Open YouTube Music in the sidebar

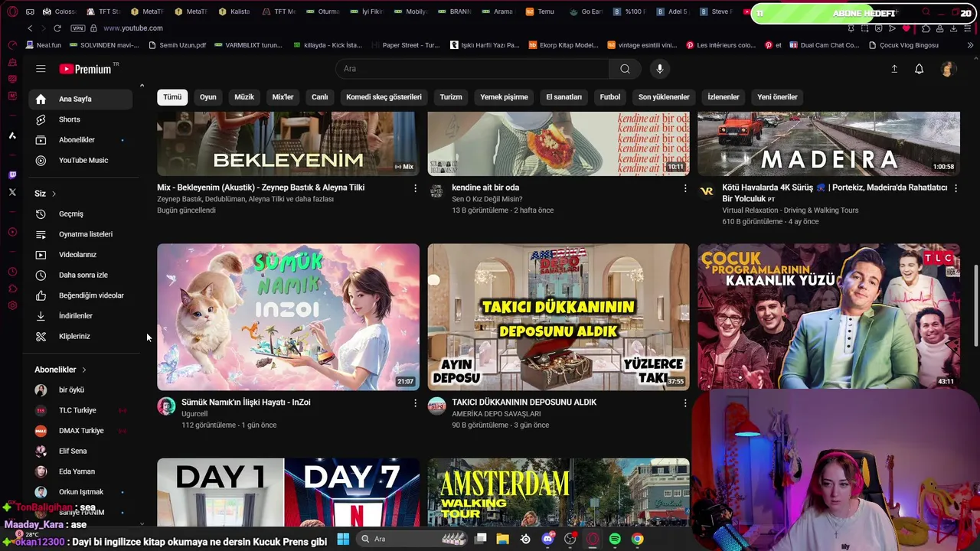(x=80, y=160)
